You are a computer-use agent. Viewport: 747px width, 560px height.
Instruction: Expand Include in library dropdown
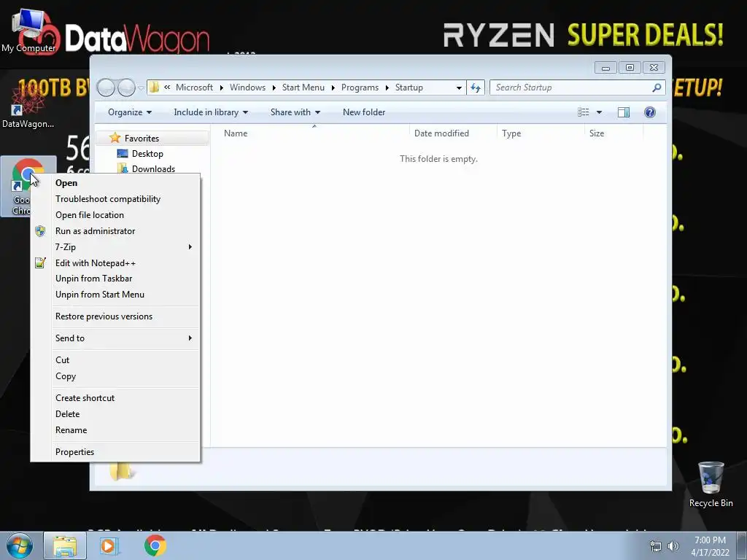[211, 112]
